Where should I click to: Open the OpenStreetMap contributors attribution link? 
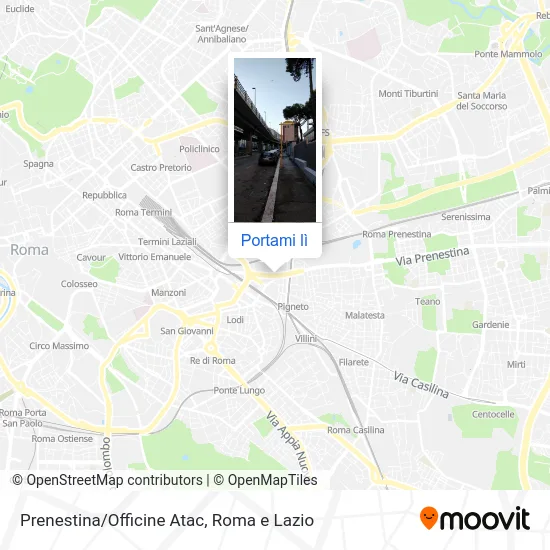[x=107, y=480]
